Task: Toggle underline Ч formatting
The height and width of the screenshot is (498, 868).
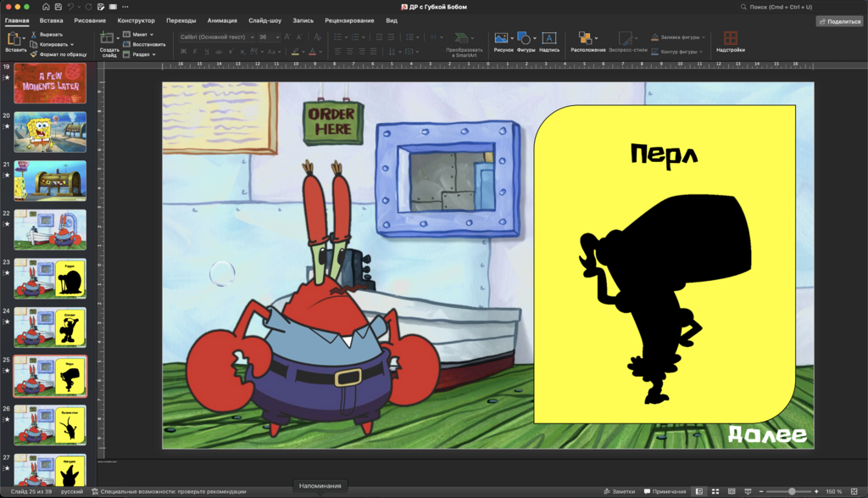Action: (x=207, y=52)
